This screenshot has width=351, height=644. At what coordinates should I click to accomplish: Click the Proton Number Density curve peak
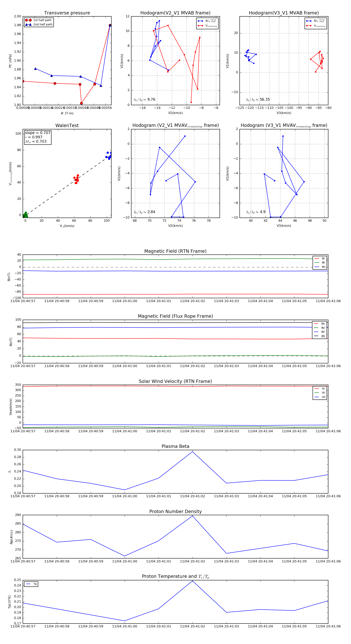(192, 516)
